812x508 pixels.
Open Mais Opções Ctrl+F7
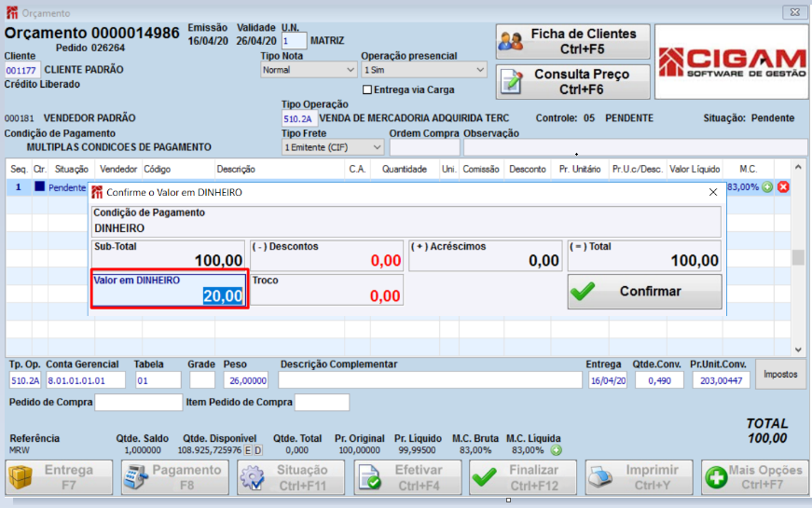[754, 477]
